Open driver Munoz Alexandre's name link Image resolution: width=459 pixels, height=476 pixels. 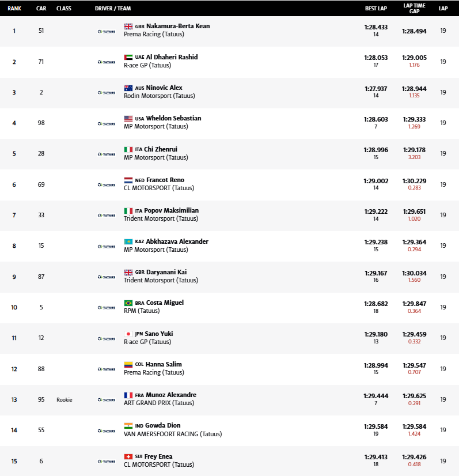171,395
